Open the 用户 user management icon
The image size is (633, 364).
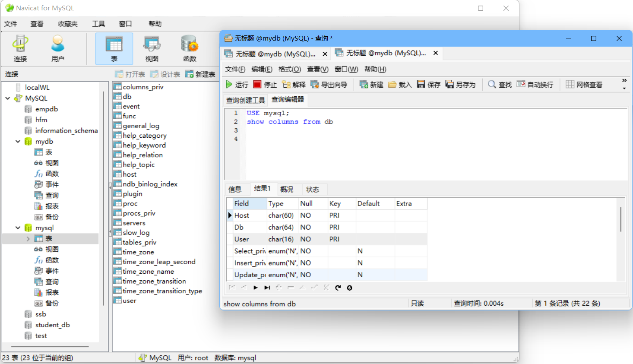click(57, 48)
